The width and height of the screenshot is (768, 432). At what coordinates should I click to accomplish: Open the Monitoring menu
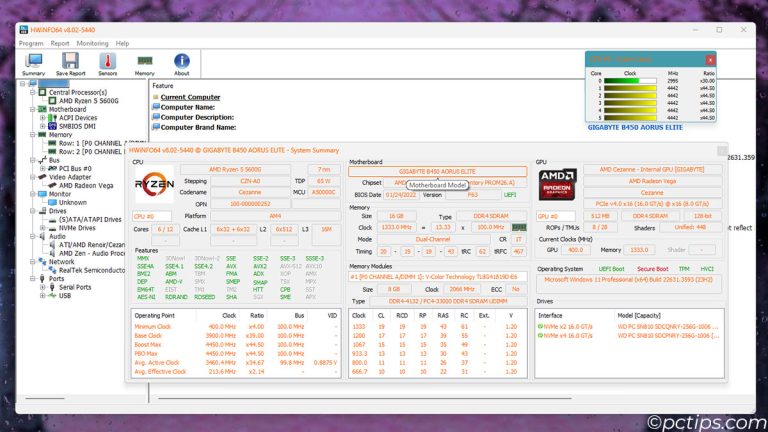click(x=92, y=43)
